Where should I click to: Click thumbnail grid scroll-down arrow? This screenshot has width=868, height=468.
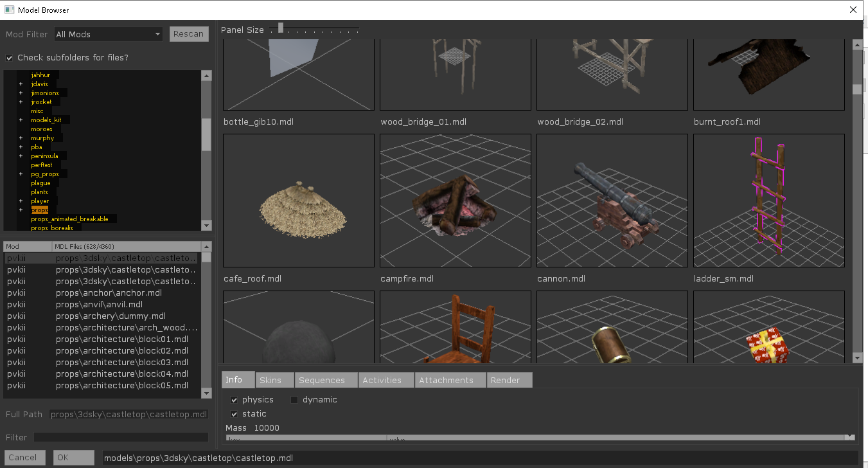point(857,358)
